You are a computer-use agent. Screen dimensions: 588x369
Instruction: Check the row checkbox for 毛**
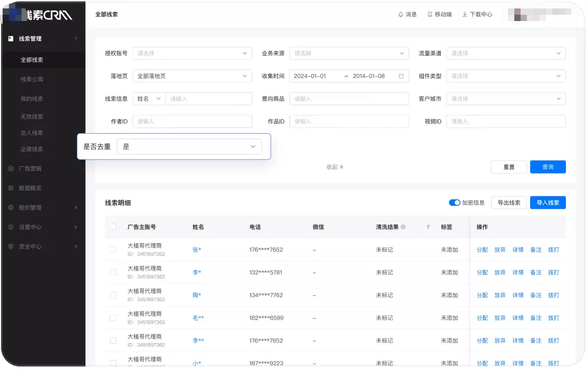tap(113, 318)
